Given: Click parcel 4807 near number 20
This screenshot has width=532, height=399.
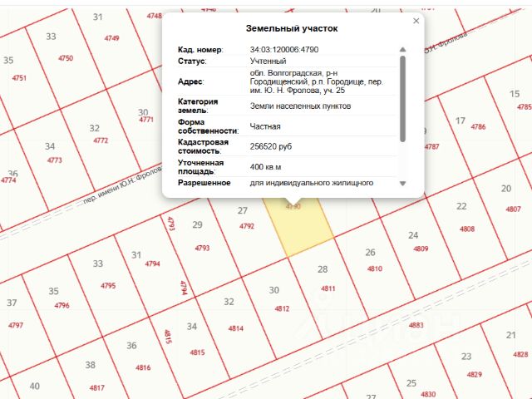Looking at the screenshot, I should 513,209.
